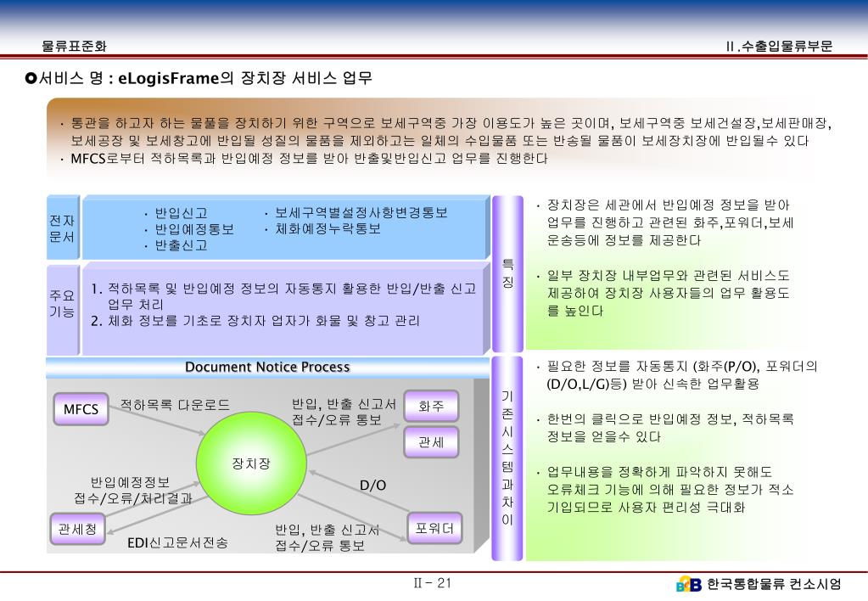868x601 pixels.
Task: Click the 주요기능 label panel
Action: pyautogui.click(x=63, y=309)
